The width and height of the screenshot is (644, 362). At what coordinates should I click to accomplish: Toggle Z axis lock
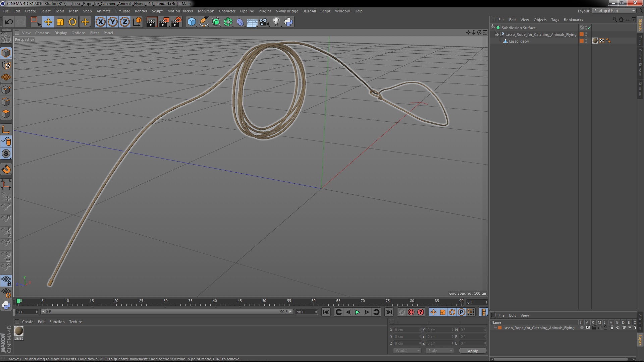pos(125,22)
